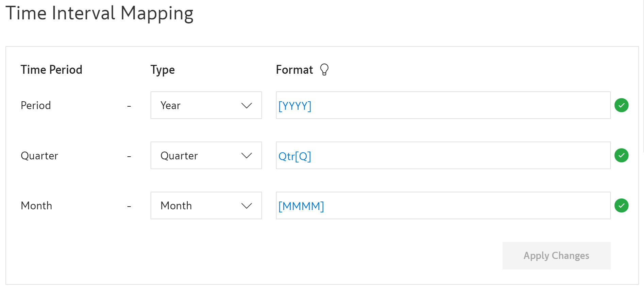This screenshot has width=644, height=297.
Task: Click the Time Interval Mapping page title
Action: (x=99, y=14)
